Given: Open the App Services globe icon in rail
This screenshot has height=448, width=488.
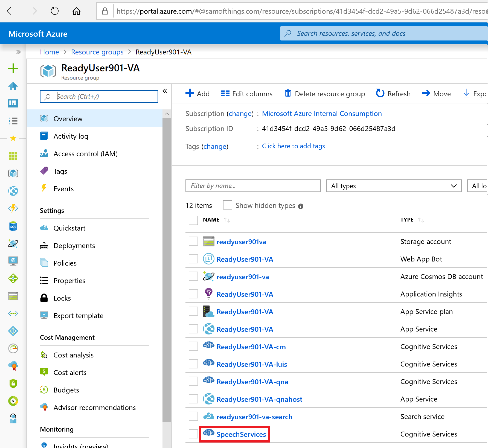Looking at the screenshot, I should 13,191.
